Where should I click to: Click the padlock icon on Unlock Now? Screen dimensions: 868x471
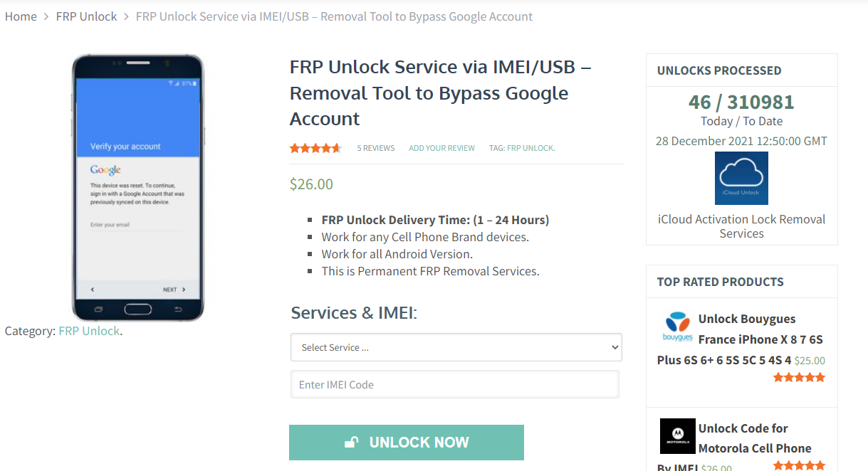pyautogui.click(x=352, y=443)
